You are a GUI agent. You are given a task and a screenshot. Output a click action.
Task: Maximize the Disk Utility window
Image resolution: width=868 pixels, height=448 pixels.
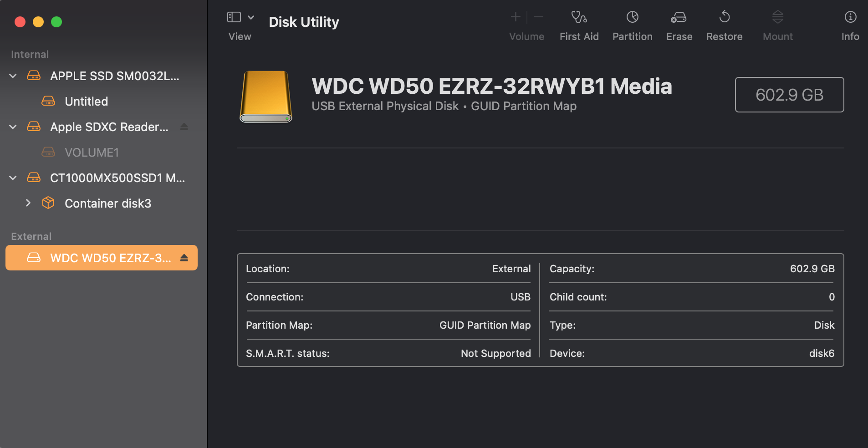pyautogui.click(x=56, y=22)
